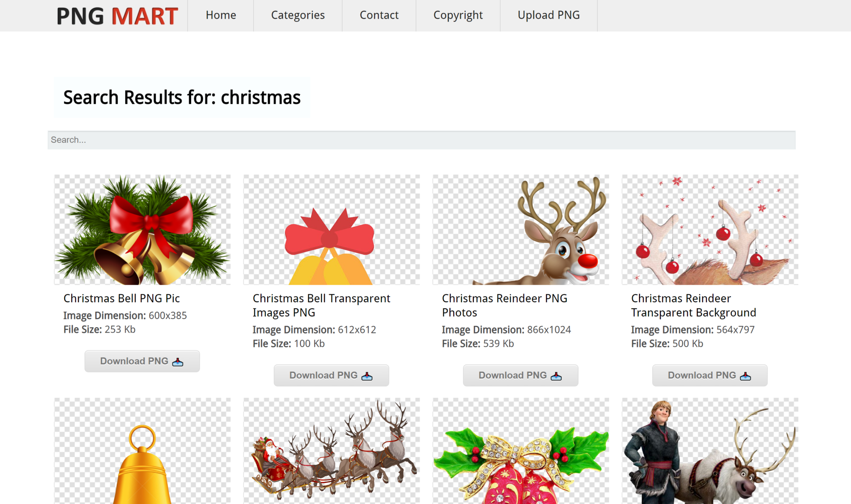Open the Categories menu item
This screenshot has width=851, height=504.
coord(298,15)
